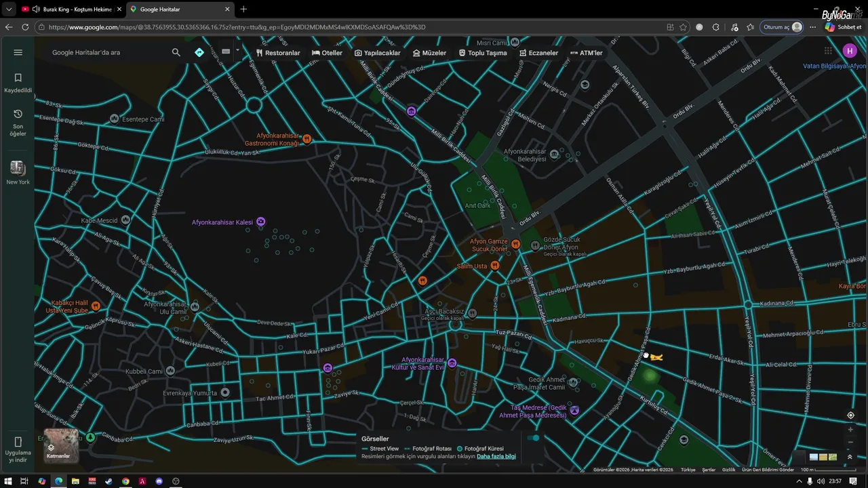Select the Restoranlar category chip

(278, 53)
